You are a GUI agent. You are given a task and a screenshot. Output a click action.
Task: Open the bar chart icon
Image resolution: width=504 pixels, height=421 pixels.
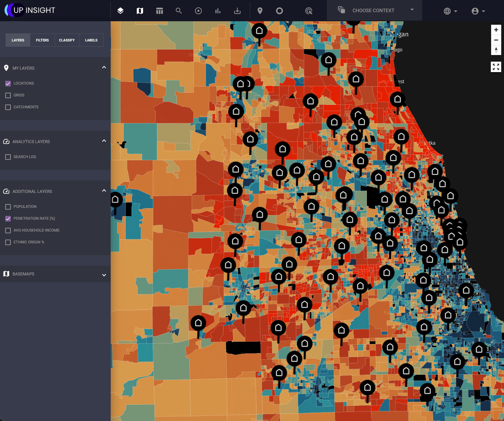(218, 11)
